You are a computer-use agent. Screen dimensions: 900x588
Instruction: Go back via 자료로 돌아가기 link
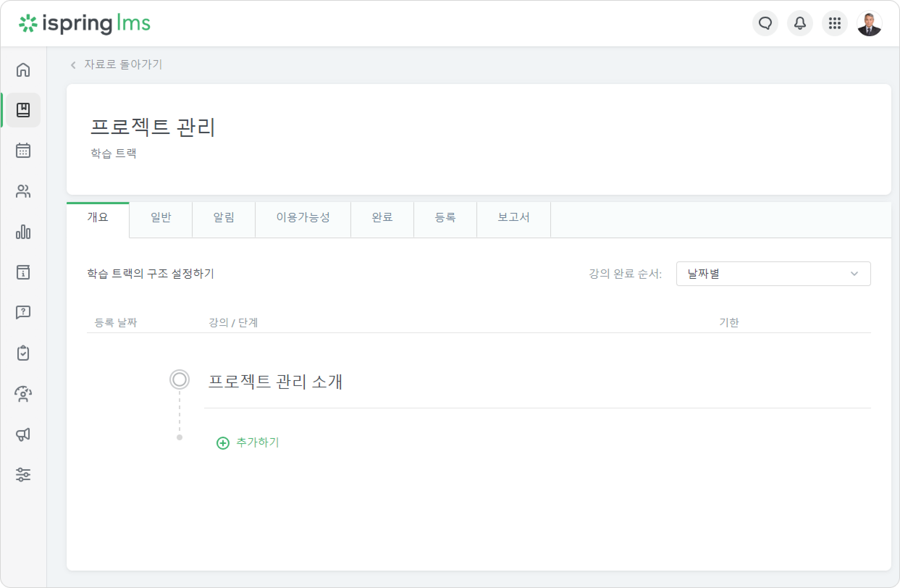coord(117,65)
